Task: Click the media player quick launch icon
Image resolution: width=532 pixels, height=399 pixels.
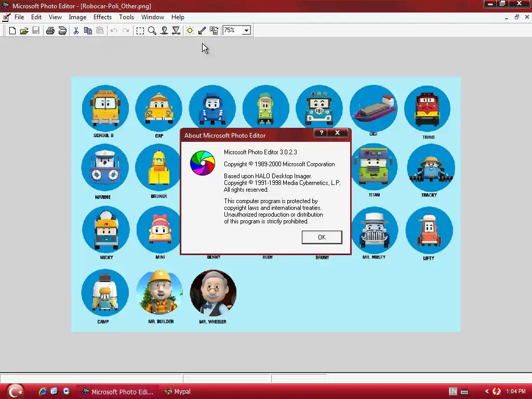Action: (x=66, y=391)
